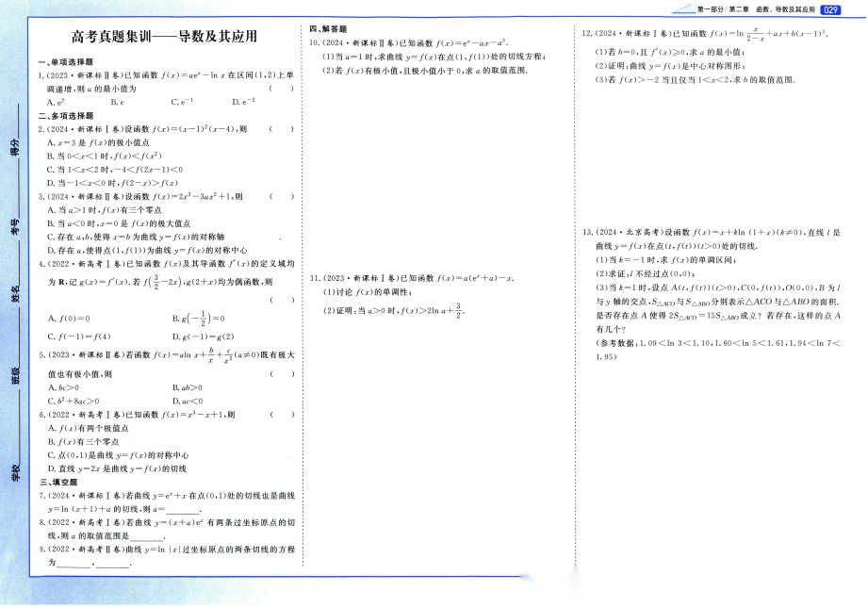
Task: Click the page number 029 badge
Action: point(830,10)
